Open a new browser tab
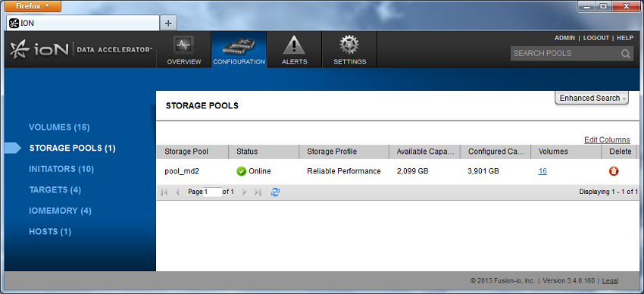The width and height of the screenshot is (644, 294). pos(168,23)
